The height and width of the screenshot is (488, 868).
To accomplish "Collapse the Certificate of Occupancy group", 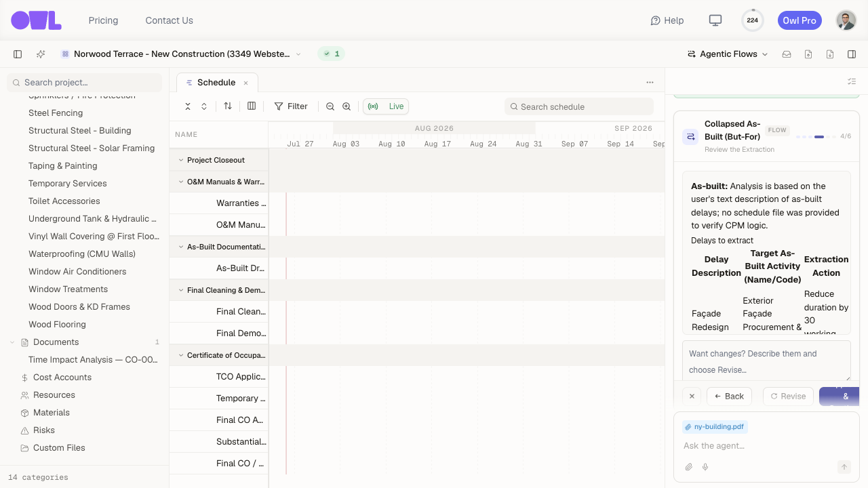I will tap(181, 355).
